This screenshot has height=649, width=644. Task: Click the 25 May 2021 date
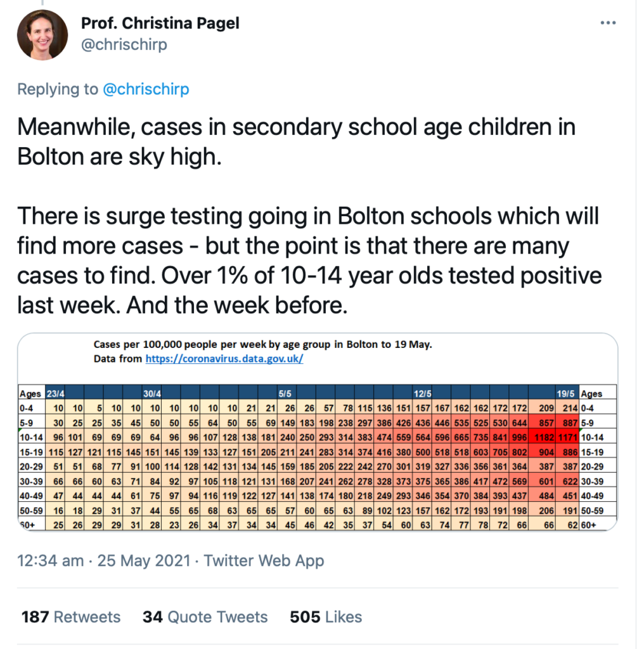[144, 560]
